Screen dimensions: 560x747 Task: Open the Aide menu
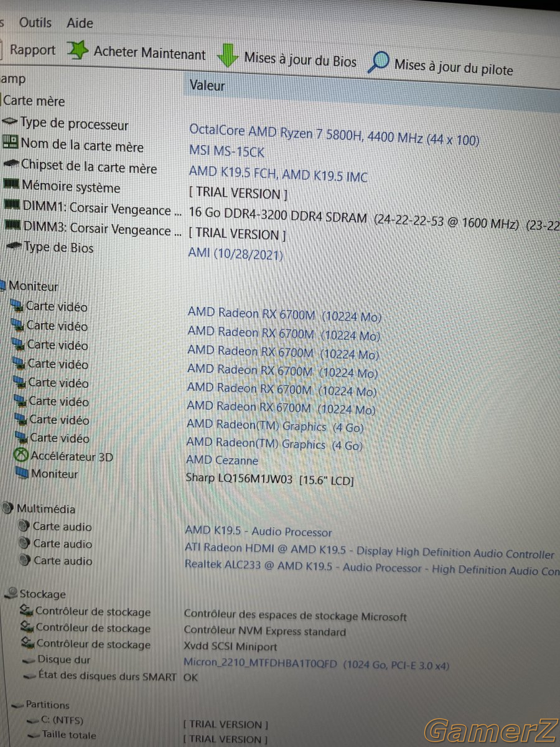pyautogui.click(x=80, y=23)
